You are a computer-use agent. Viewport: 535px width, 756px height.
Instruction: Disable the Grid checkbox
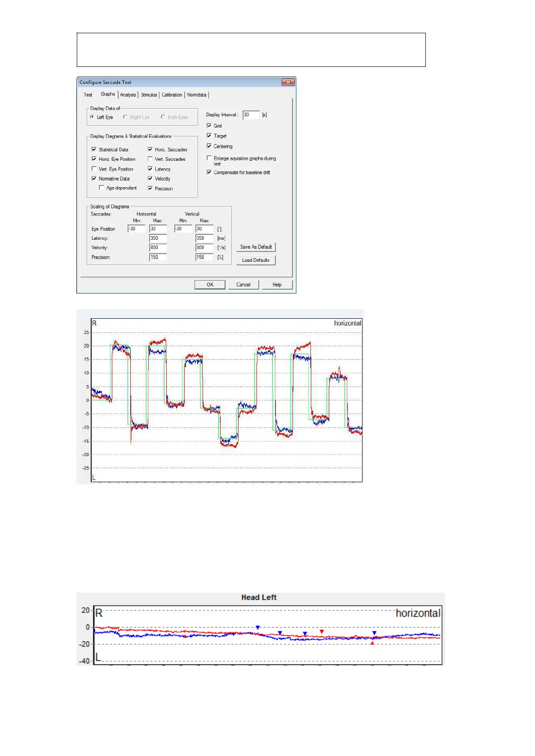209,126
